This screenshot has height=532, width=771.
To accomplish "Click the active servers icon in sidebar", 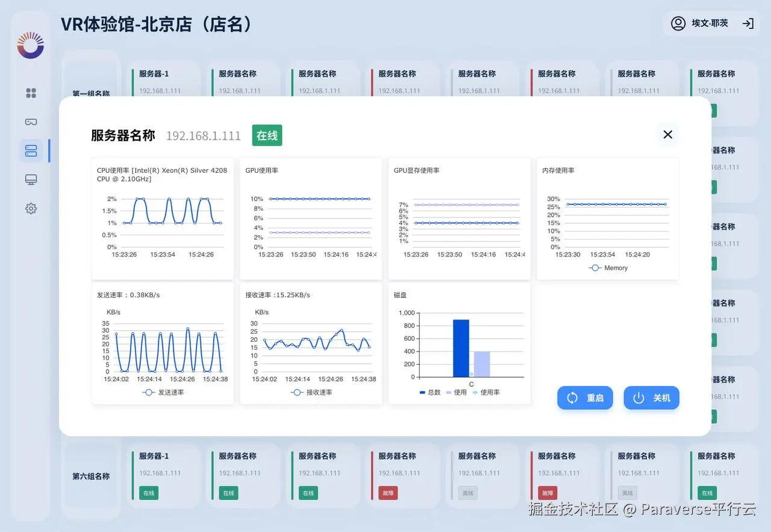I will click(31, 150).
